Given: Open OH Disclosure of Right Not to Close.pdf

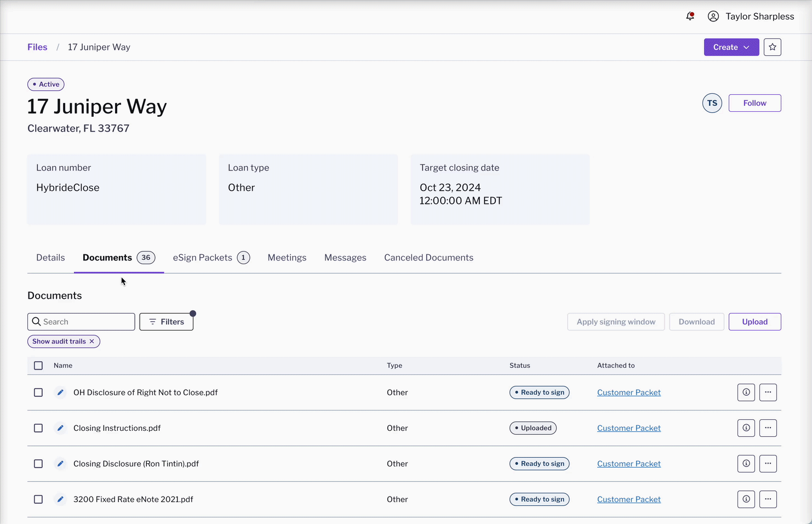Looking at the screenshot, I should pos(146,392).
